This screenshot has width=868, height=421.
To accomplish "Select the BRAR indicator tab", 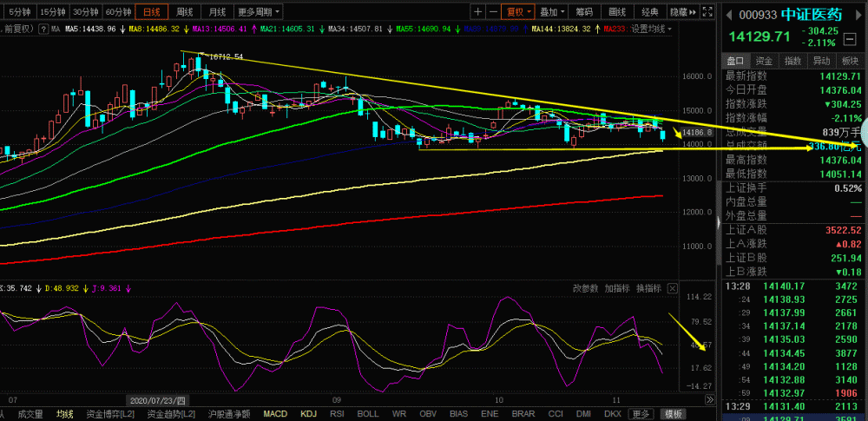I will click(523, 414).
